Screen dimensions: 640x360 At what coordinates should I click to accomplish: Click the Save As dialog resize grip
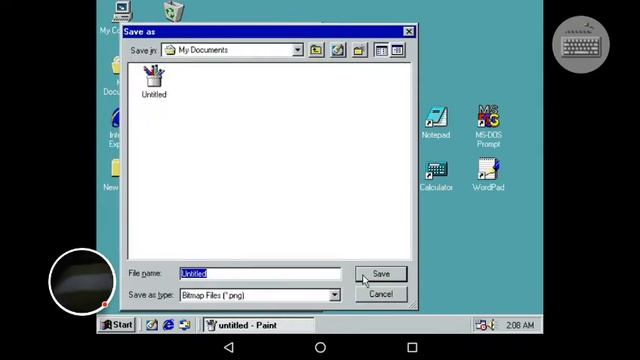coord(412,305)
